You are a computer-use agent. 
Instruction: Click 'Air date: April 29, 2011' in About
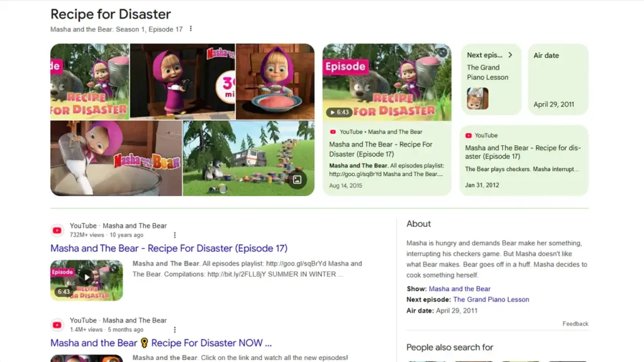[x=442, y=310]
